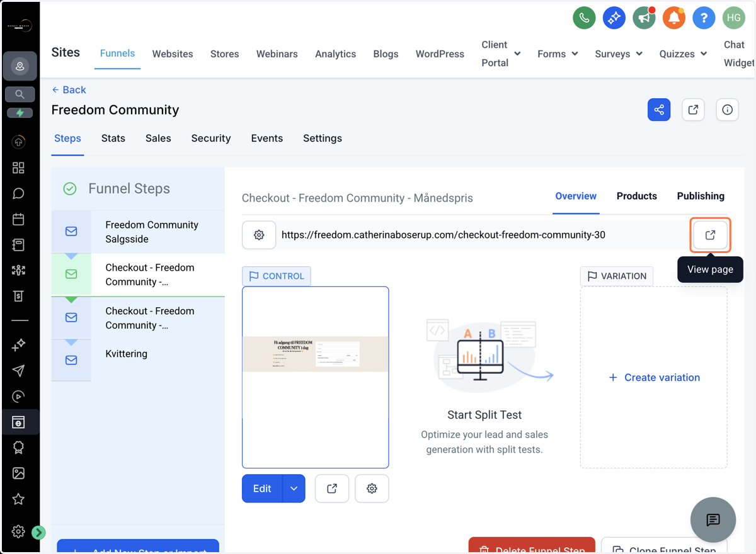Expand the Quizzes dropdown menu

pos(683,54)
